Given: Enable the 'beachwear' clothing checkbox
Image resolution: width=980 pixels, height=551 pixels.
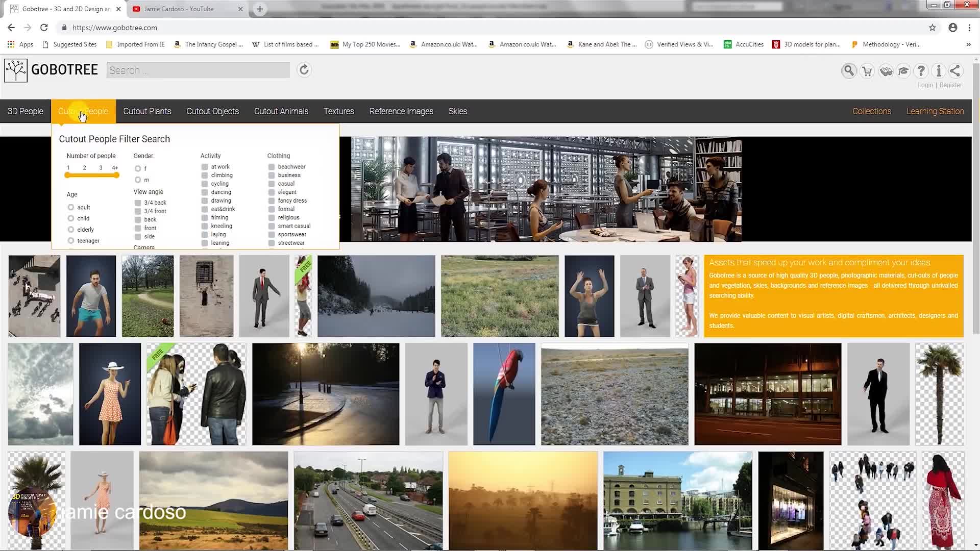Looking at the screenshot, I should tap(272, 167).
